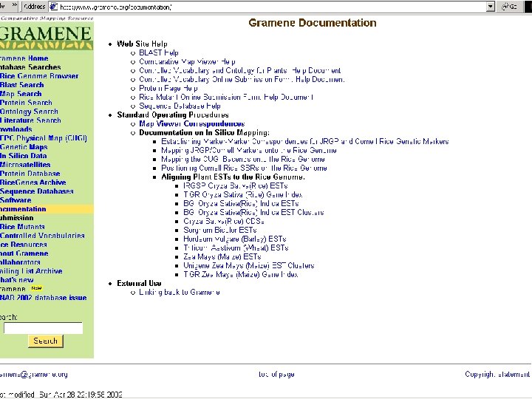The image size is (532, 399).
Task: Jump to top of page link
Action: 276,374
